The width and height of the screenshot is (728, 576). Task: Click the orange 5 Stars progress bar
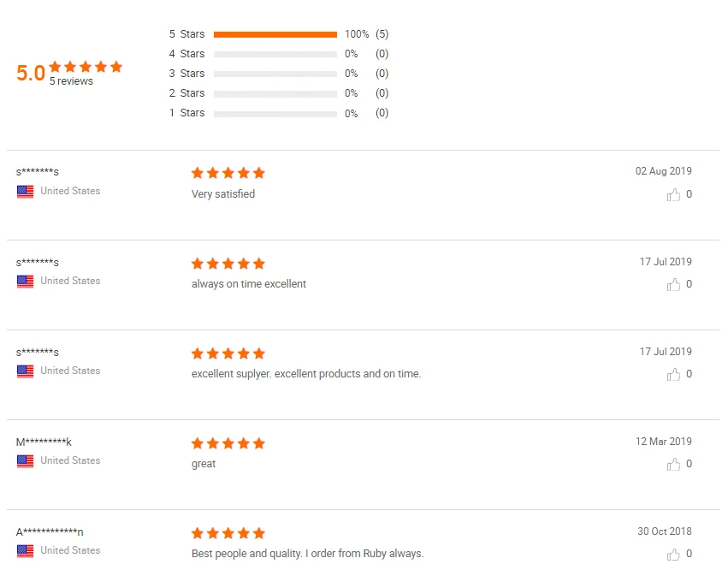pos(275,34)
